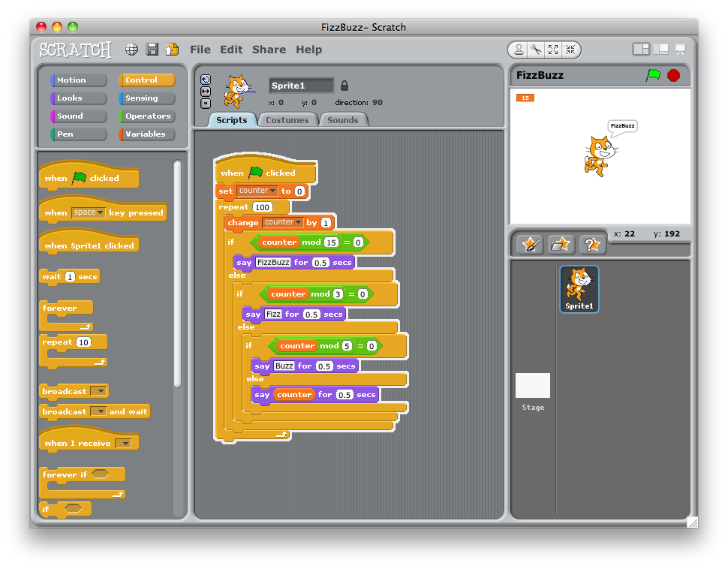The width and height of the screenshot is (728, 569).
Task: Click the surprise sprite question mark icon
Action: coord(593,243)
